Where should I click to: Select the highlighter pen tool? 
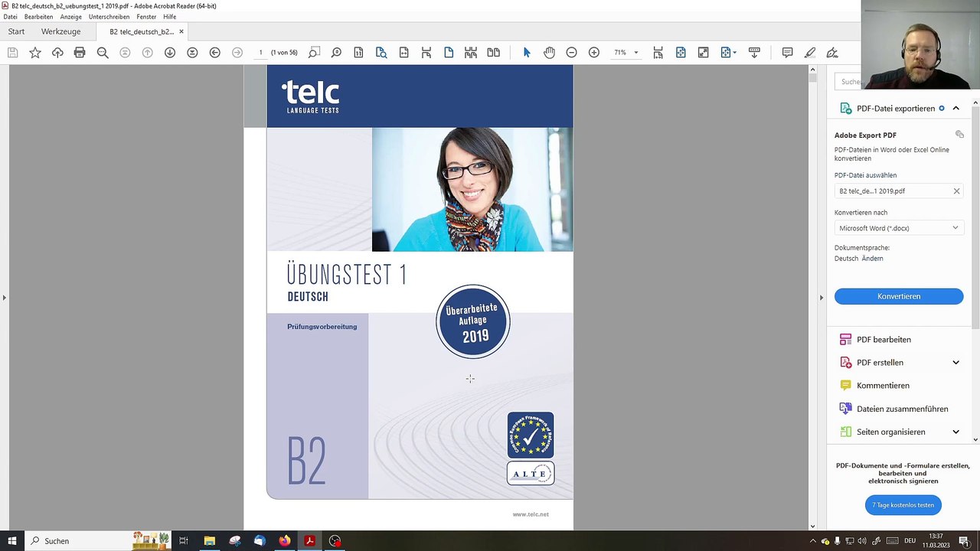810,52
